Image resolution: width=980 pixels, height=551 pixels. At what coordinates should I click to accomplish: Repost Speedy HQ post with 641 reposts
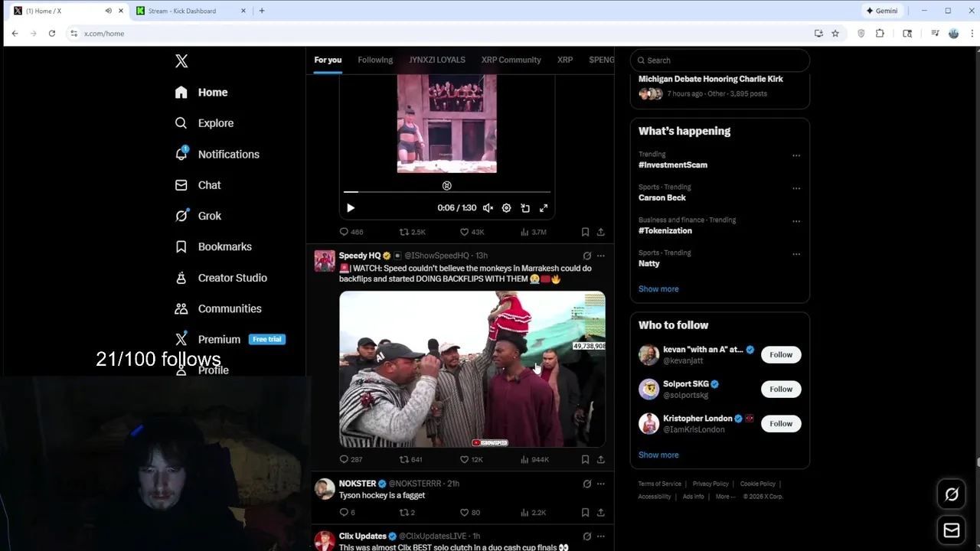tap(411, 459)
